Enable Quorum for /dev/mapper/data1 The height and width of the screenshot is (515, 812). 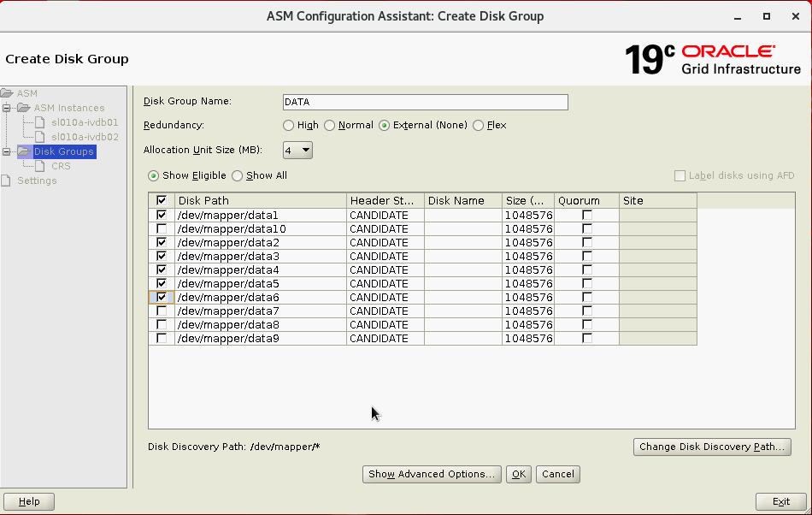586,216
